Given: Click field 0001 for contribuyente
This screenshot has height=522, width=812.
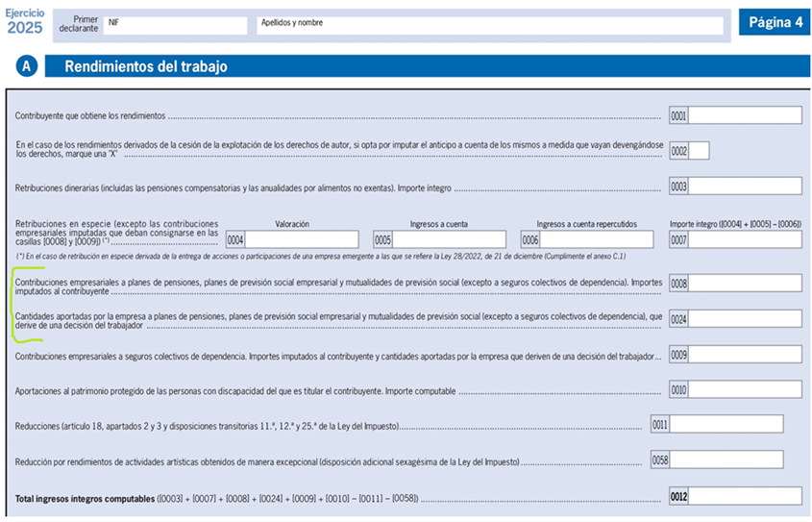Looking at the screenshot, I should (x=745, y=115).
